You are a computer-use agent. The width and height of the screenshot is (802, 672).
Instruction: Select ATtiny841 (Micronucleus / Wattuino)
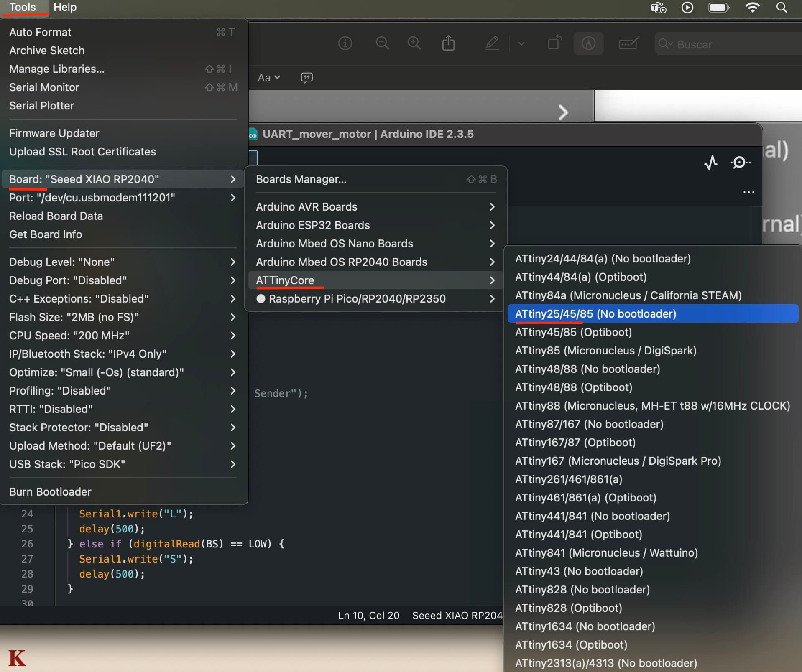(x=653, y=553)
